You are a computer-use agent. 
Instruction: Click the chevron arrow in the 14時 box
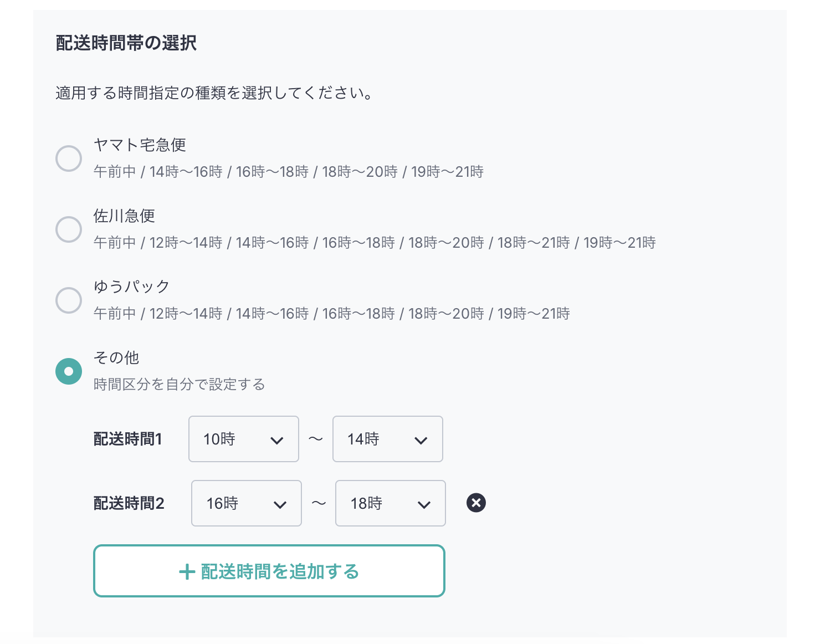421,441
